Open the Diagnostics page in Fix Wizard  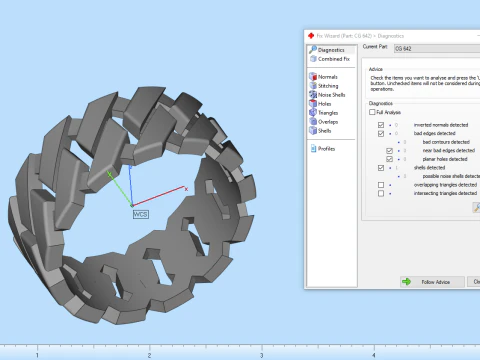pyautogui.click(x=331, y=50)
